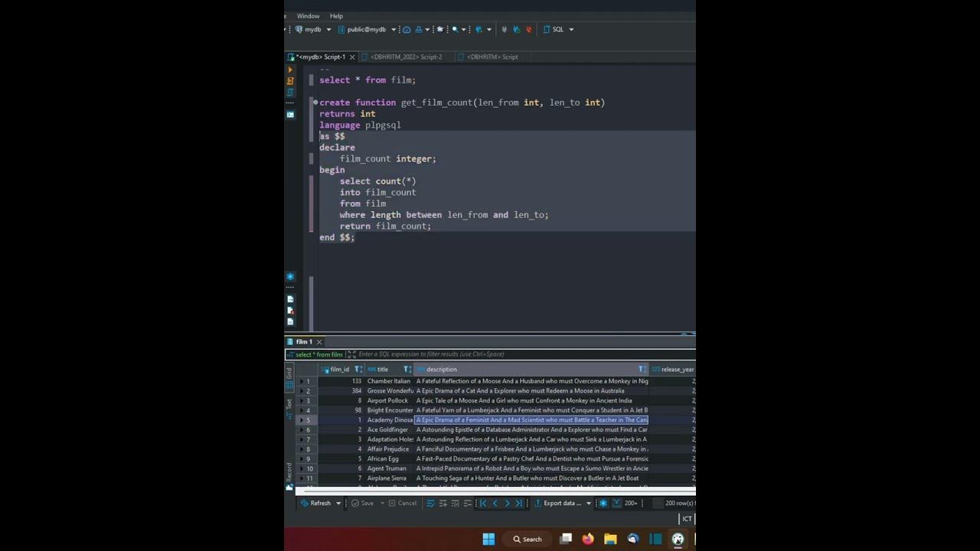Click the Windows taskbar Search box
Viewport: 980px width, 551px height.
(528, 539)
